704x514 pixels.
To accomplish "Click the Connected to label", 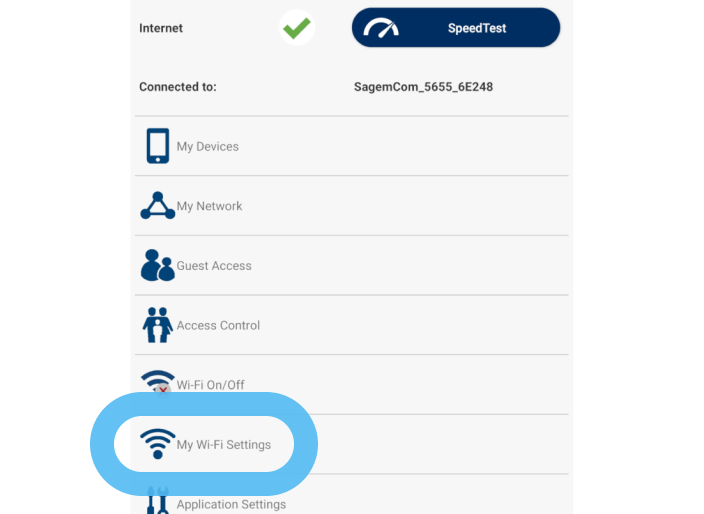I will pyautogui.click(x=178, y=87).
